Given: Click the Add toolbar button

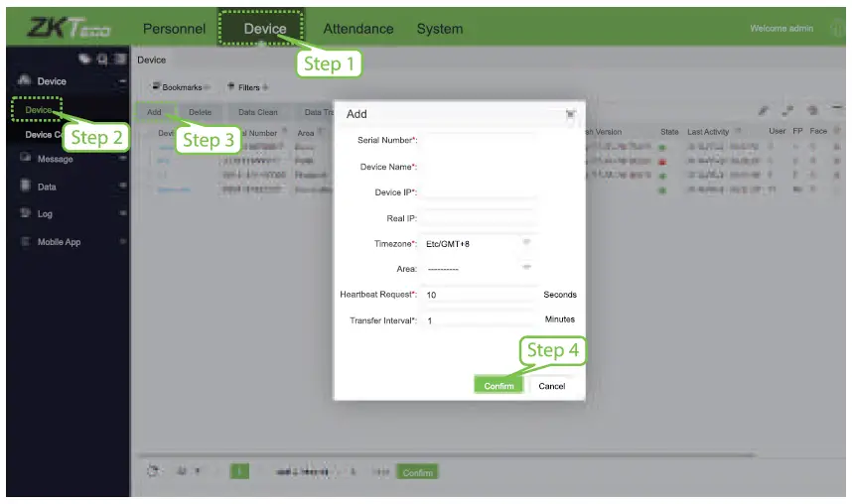Looking at the screenshot, I should [x=154, y=112].
